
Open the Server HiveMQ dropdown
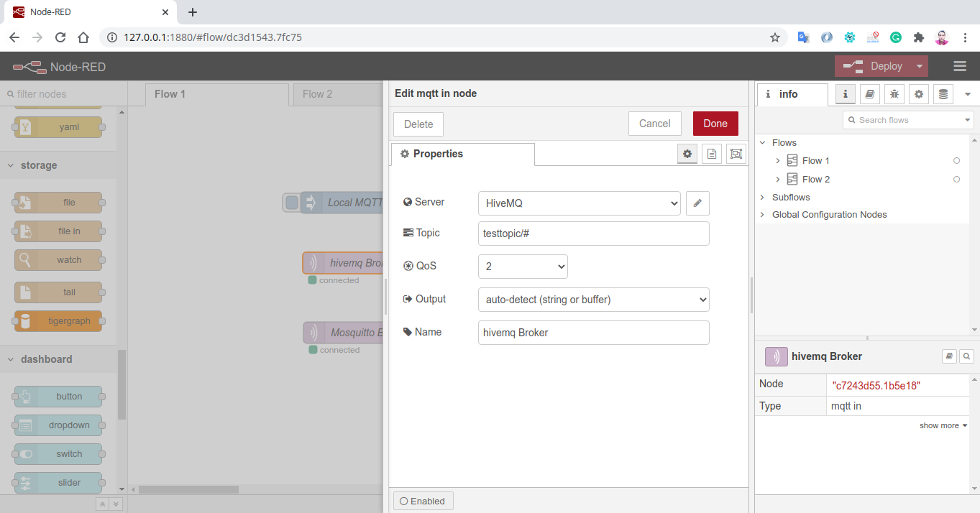579,203
